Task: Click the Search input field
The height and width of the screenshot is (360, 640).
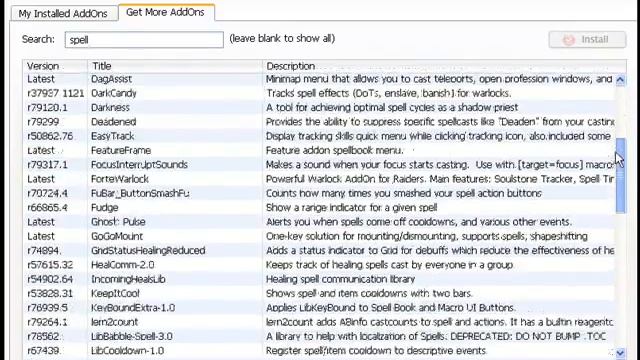Action: 144,40
